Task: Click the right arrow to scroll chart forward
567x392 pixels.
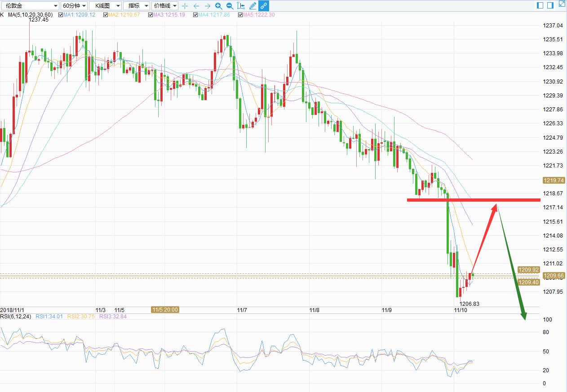Action: point(207,6)
